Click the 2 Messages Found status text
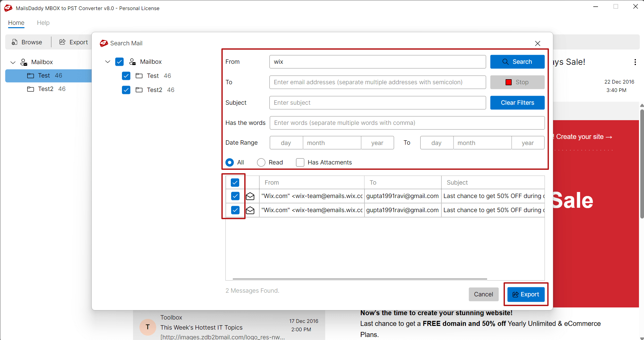The image size is (644, 340). coord(252,291)
